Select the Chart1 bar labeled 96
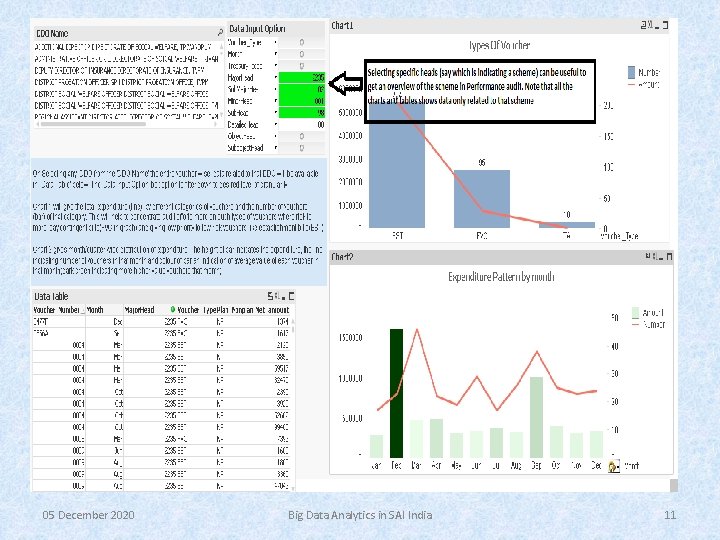 tap(482, 199)
